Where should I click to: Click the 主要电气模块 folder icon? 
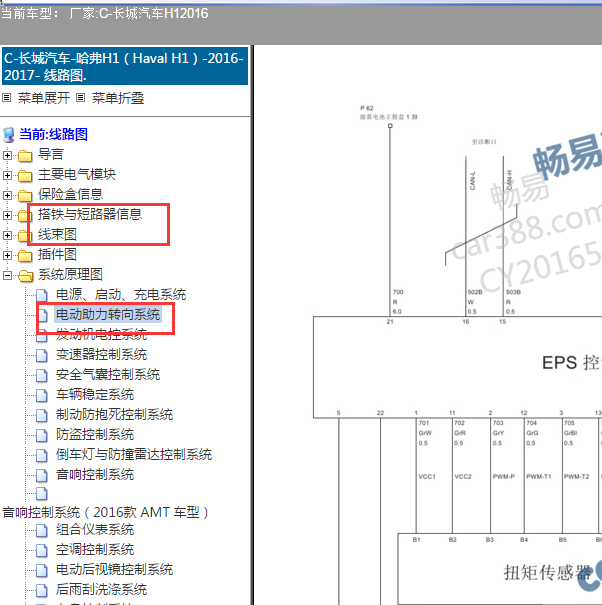coord(25,176)
